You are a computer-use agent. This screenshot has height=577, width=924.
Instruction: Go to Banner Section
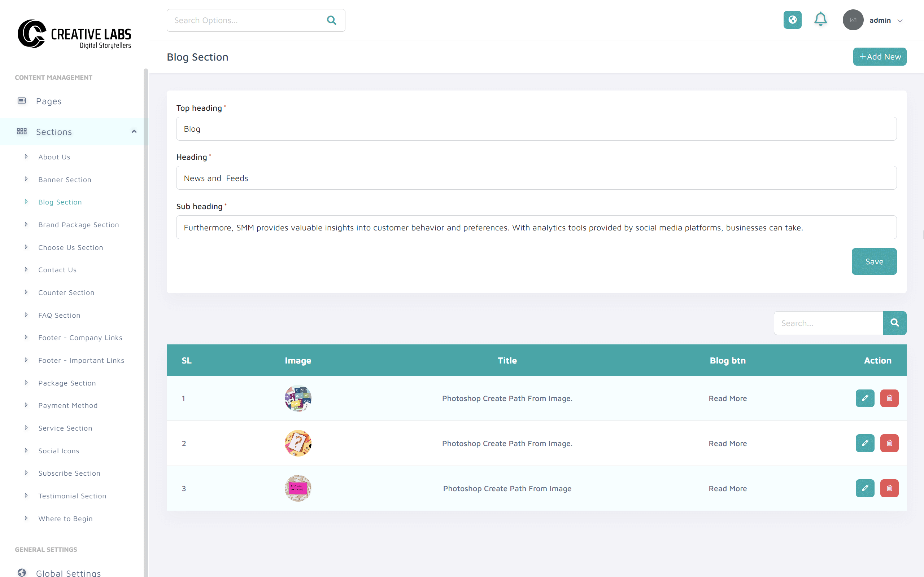[x=65, y=179]
